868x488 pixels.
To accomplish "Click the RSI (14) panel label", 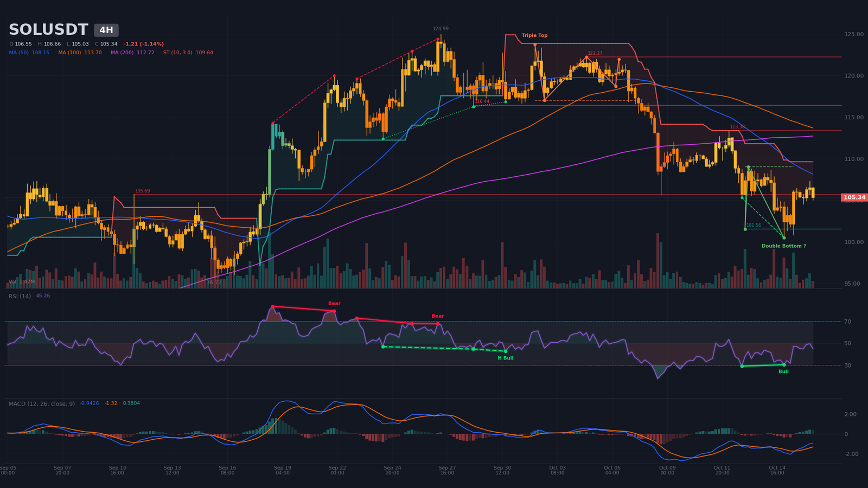I will click(20, 296).
